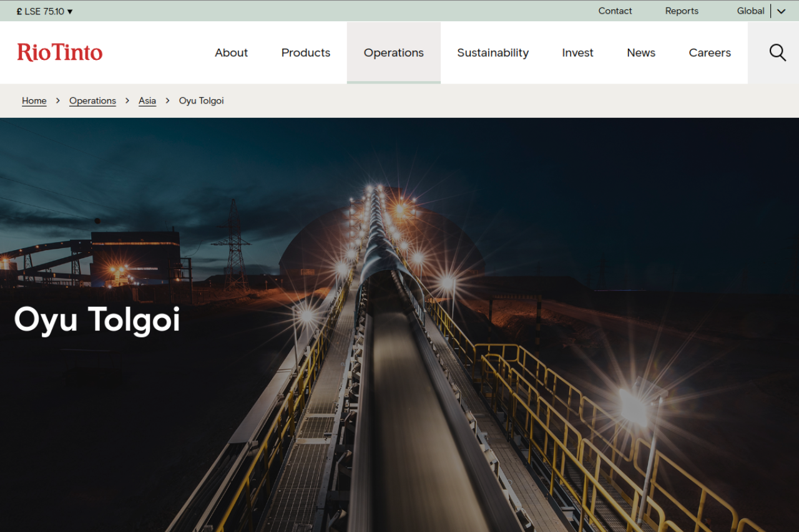Expand the LSE 75.10 share price dropdown
The image size is (799, 532).
[x=45, y=11]
